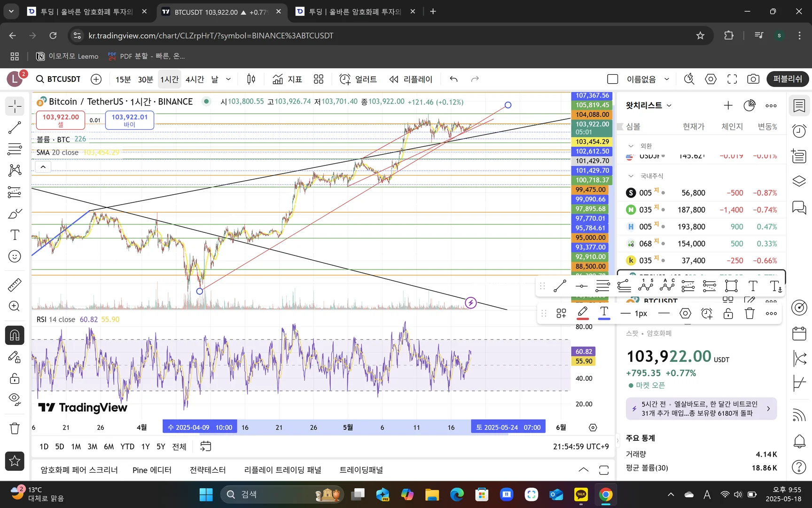Add symbol to watchlist with plus
Screen dimensions: 812x508
pyautogui.click(x=728, y=105)
